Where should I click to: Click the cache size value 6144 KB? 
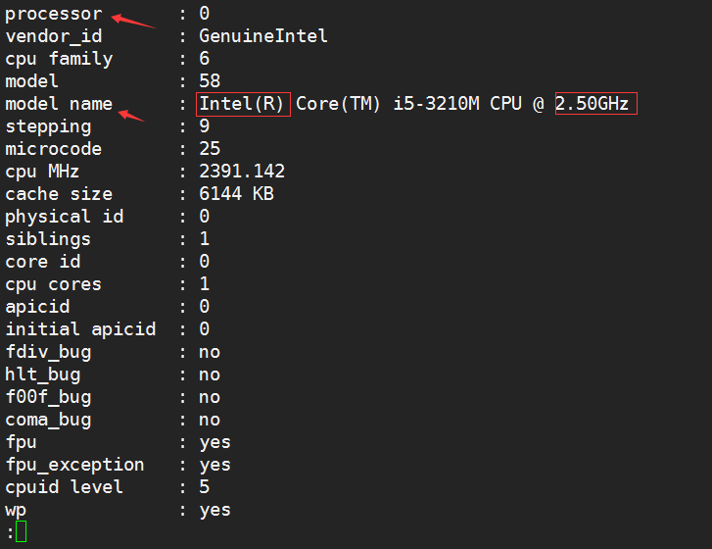pos(236,194)
